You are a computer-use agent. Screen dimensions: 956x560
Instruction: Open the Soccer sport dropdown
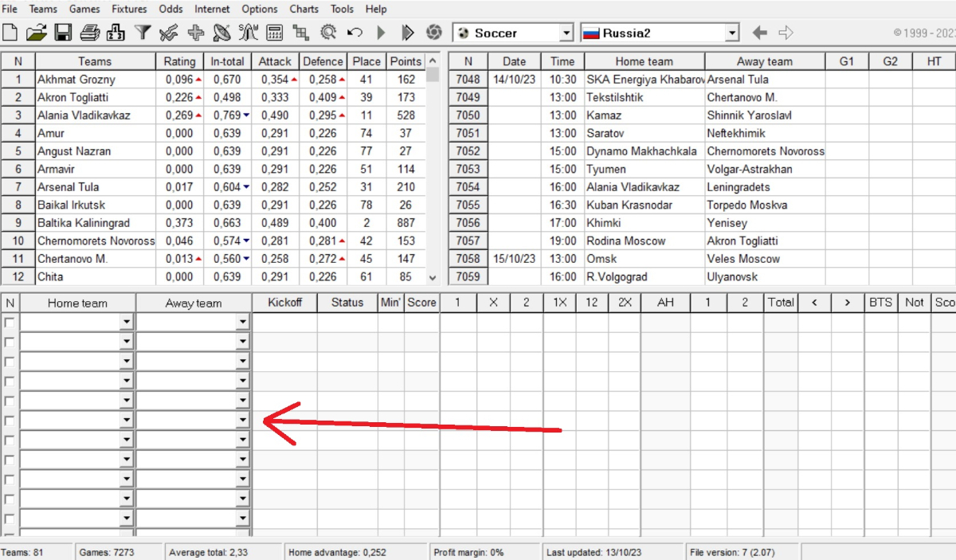point(566,33)
